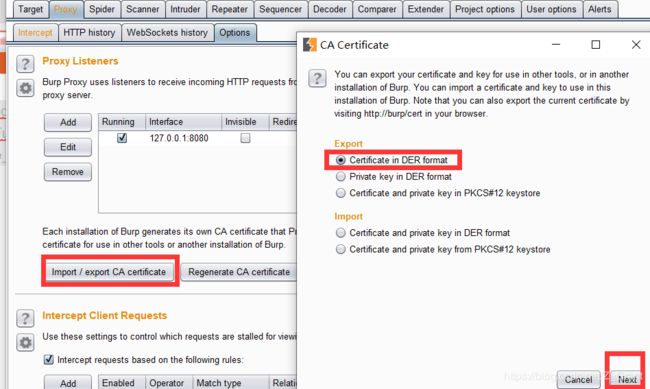Click Add button for proxy listeners
650x389 pixels.
[x=68, y=122]
